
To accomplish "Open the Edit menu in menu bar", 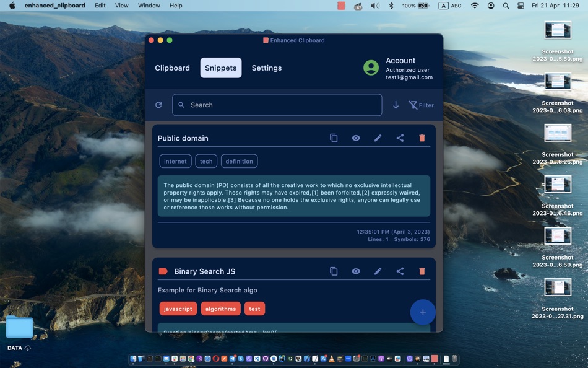I will click(100, 6).
